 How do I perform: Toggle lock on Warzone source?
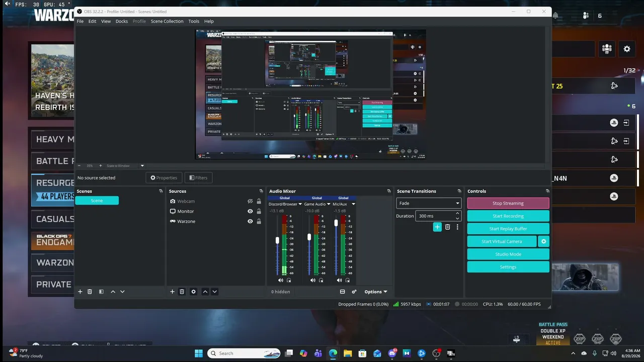pyautogui.click(x=259, y=221)
